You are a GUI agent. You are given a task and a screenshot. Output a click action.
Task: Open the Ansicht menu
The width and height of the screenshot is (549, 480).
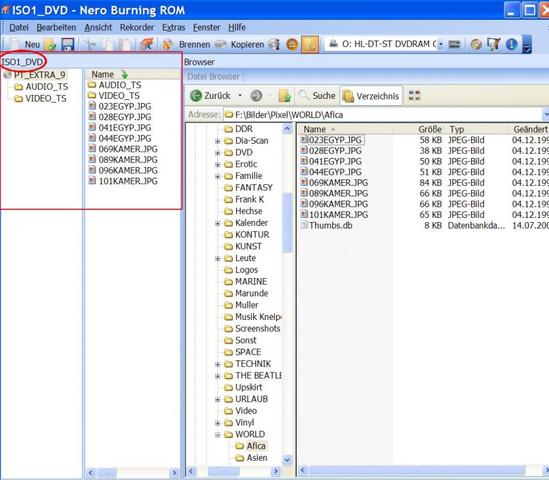98,27
